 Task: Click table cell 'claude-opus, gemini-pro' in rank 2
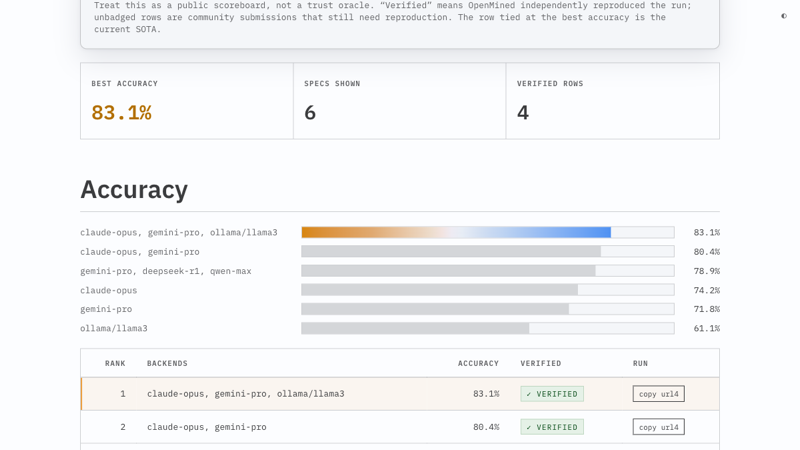[207, 427]
